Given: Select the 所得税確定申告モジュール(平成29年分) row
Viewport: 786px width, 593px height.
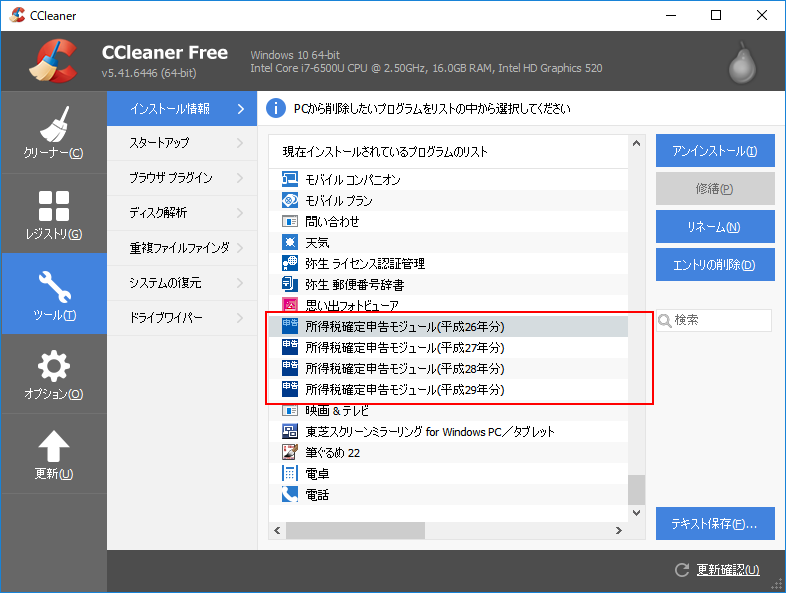Looking at the screenshot, I should point(448,389).
